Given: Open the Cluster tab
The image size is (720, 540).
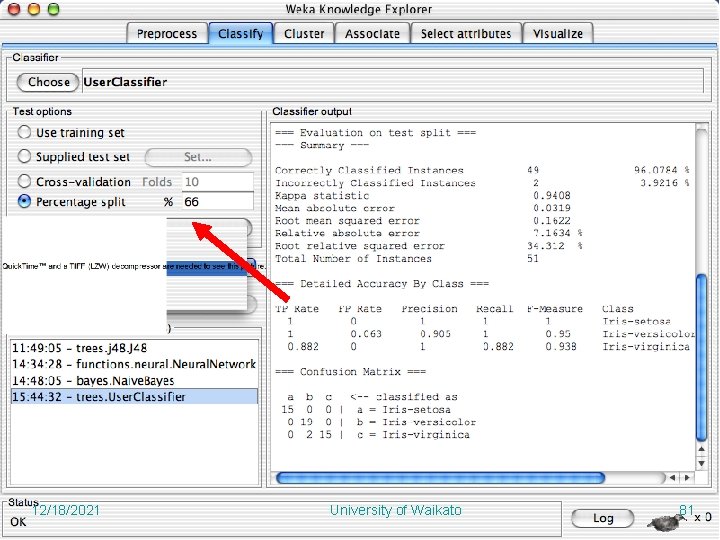Looking at the screenshot, I should click(x=304, y=34).
